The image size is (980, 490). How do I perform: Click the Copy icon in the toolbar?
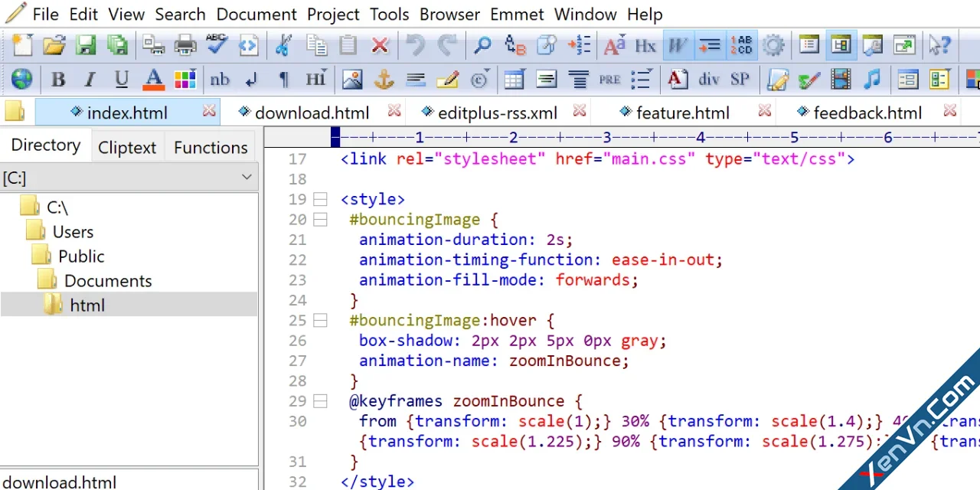point(316,45)
